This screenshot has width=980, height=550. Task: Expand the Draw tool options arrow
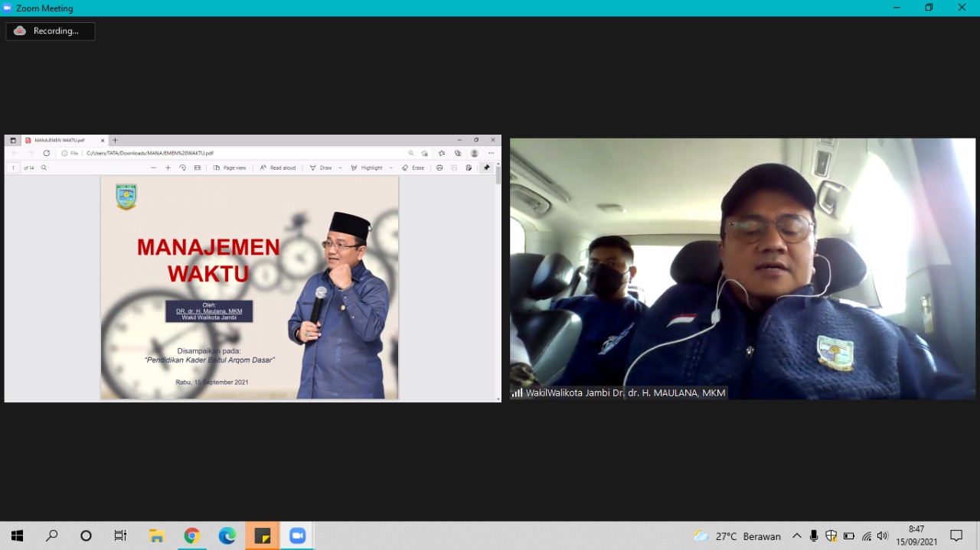[x=340, y=168]
